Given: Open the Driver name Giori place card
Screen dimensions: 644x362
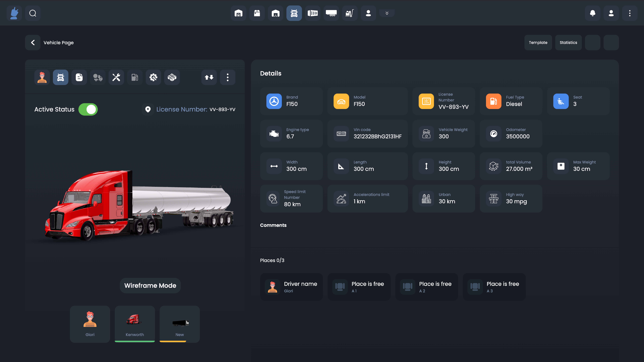Looking at the screenshot, I should tap(291, 287).
